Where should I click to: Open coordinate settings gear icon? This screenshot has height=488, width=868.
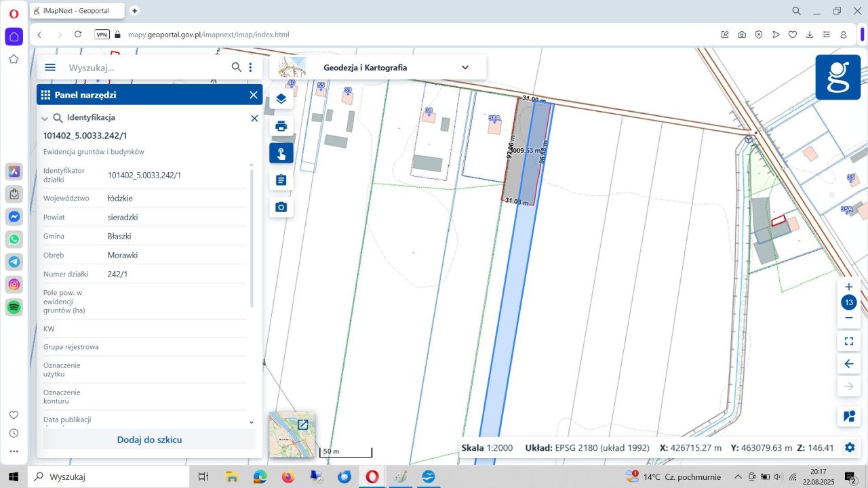849,447
